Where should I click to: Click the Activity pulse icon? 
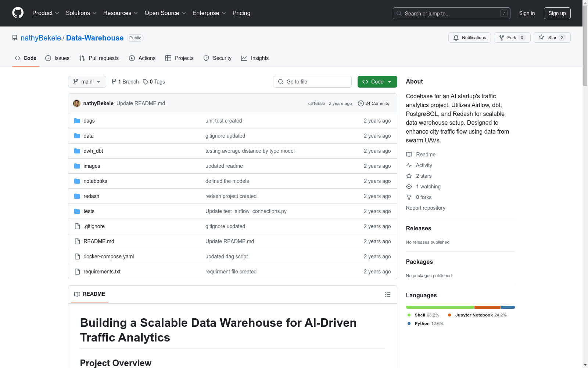point(409,165)
